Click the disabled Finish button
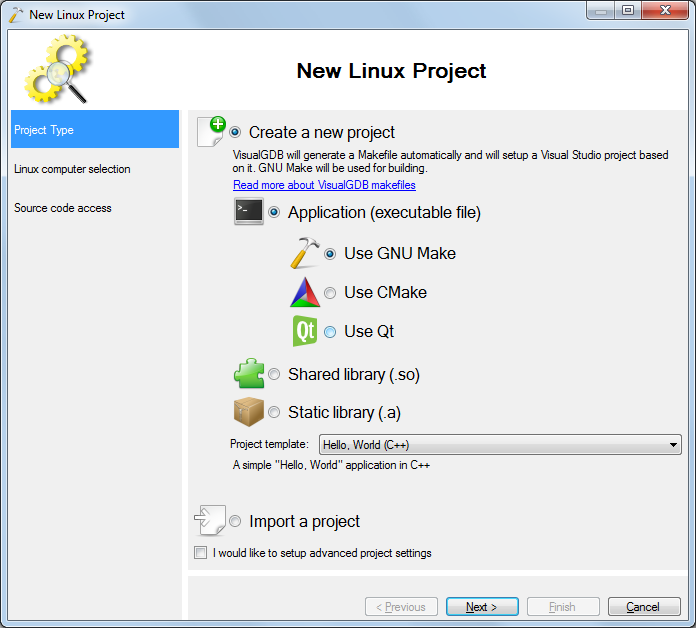 563,606
